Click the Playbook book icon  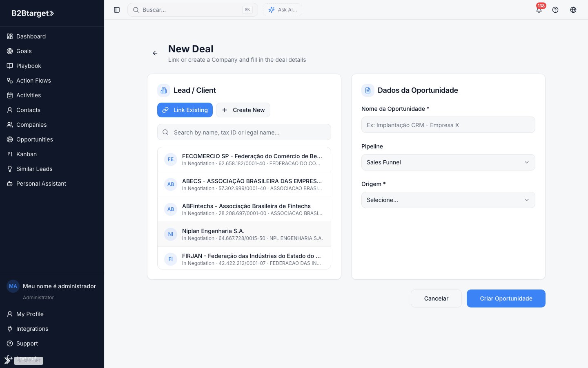(10, 66)
